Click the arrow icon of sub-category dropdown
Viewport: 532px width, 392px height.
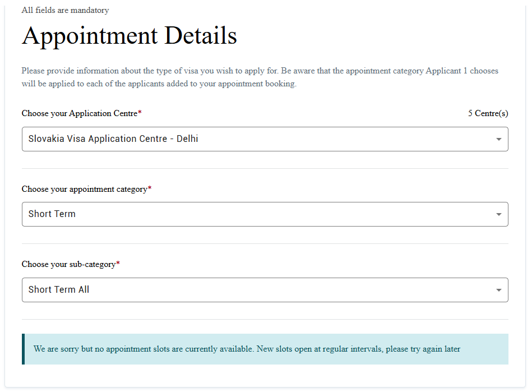coord(498,290)
